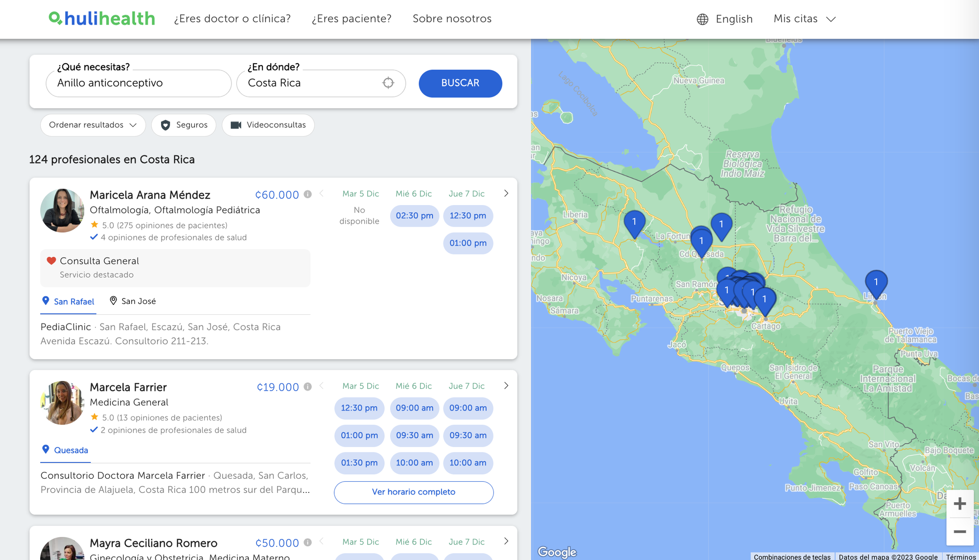Toggle the Seguros insurance filter
This screenshot has height=560, width=979.
pyautogui.click(x=184, y=125)
